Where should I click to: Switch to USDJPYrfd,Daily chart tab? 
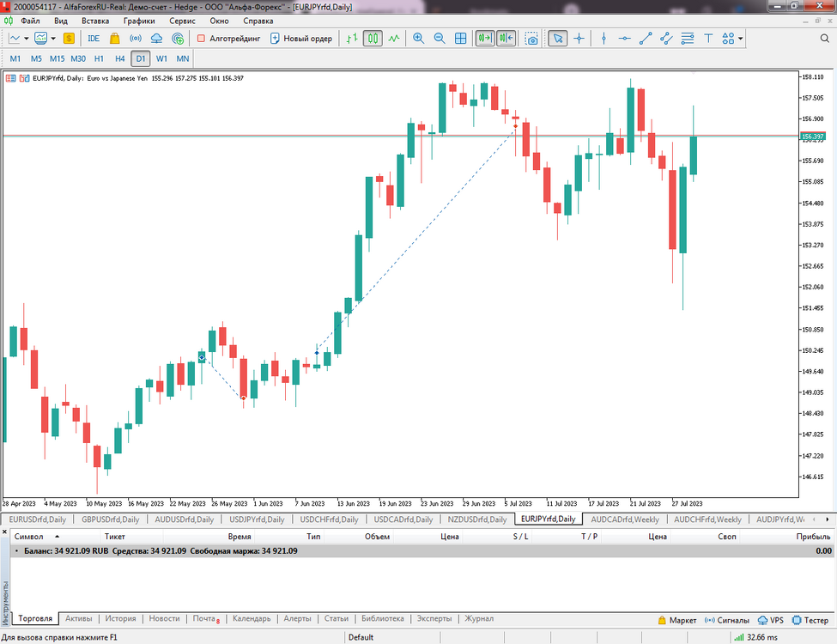pyautogui.click(x=257, y=519)
